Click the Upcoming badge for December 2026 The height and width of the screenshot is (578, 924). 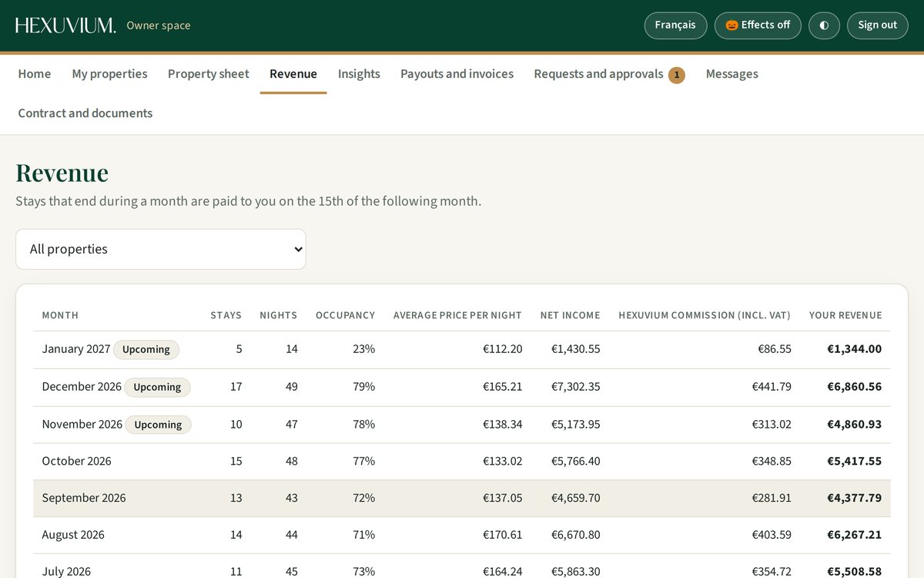point(157,388)
